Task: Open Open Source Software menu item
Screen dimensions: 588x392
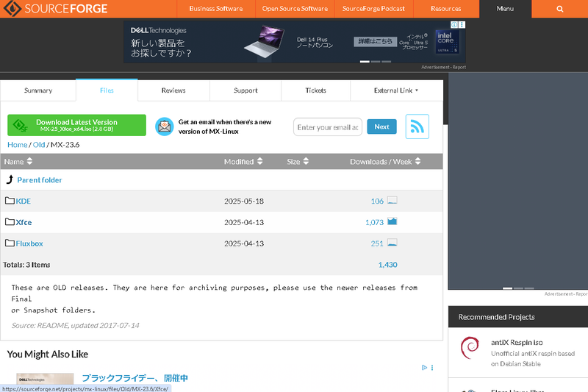Action: pyautogui.click(x=295, y=9)
